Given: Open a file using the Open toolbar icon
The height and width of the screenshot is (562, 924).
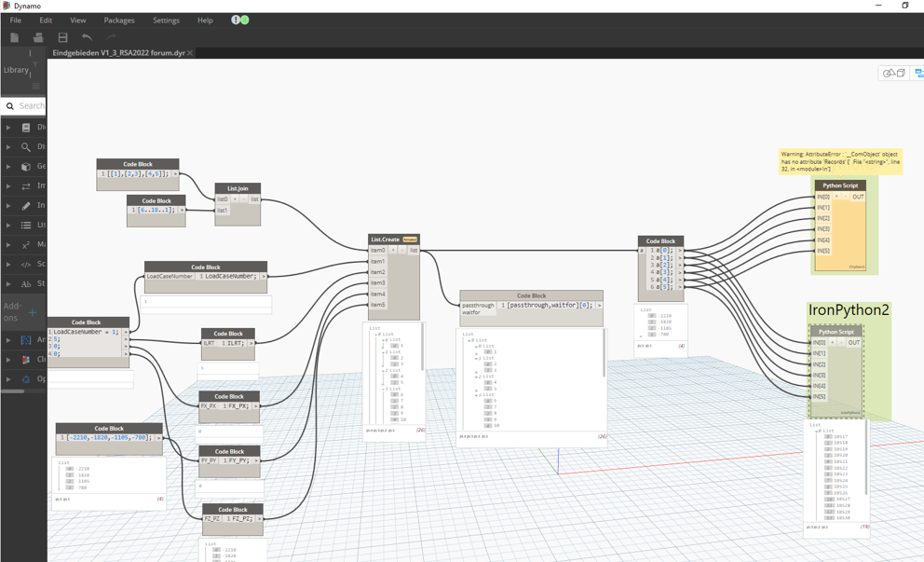Looking at the screenshot, I should pyautogui.click(x=37, y=37).
